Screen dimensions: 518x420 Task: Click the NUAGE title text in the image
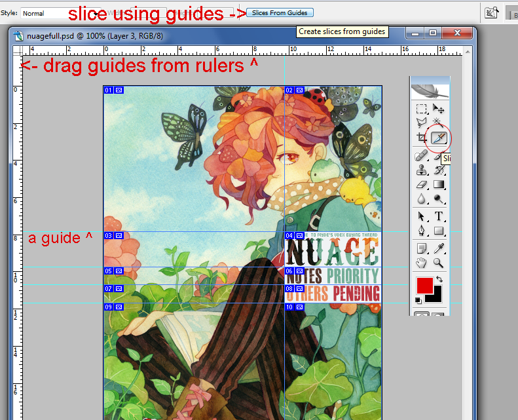(x=332, y=252)
